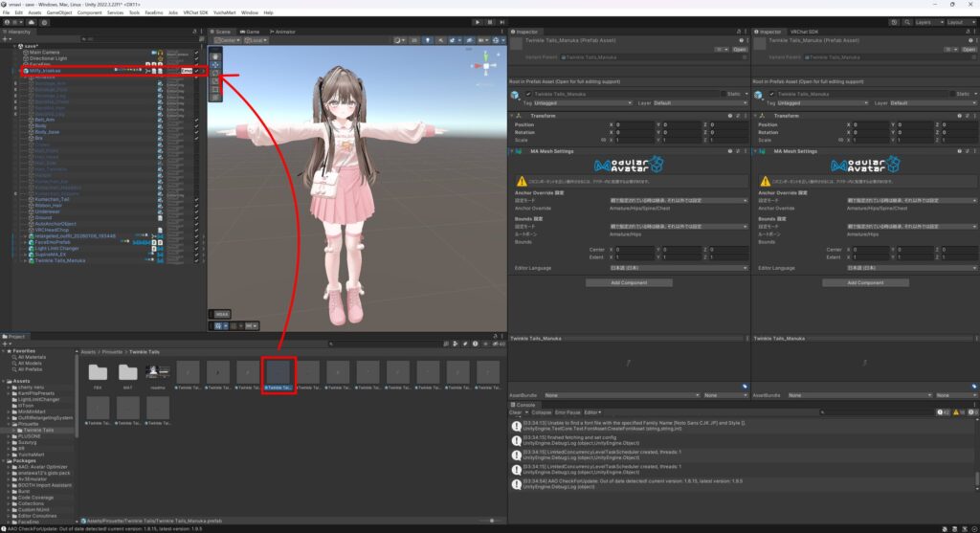Open the Layout dropdown at top right

(960, 21)
